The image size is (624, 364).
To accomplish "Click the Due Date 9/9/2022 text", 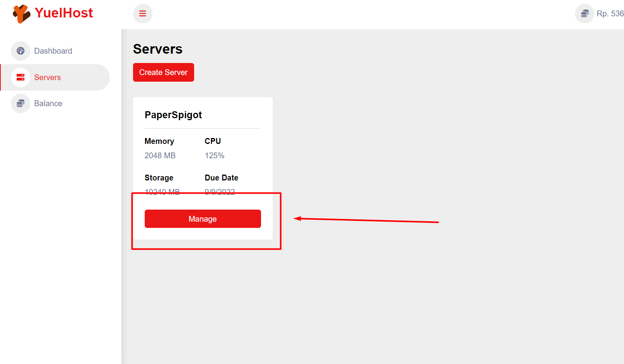I will [x=220, y=191].
